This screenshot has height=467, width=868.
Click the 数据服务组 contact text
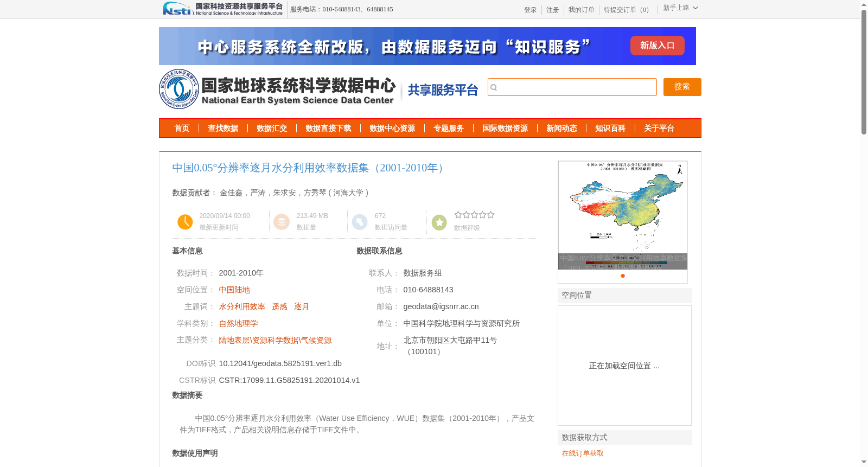pos(423,273)
